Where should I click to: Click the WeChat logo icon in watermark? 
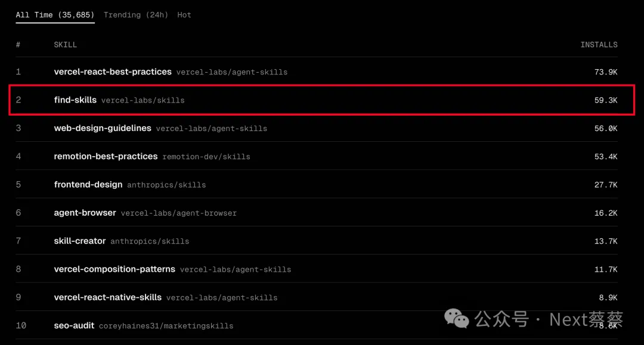[x=457, y=319]
